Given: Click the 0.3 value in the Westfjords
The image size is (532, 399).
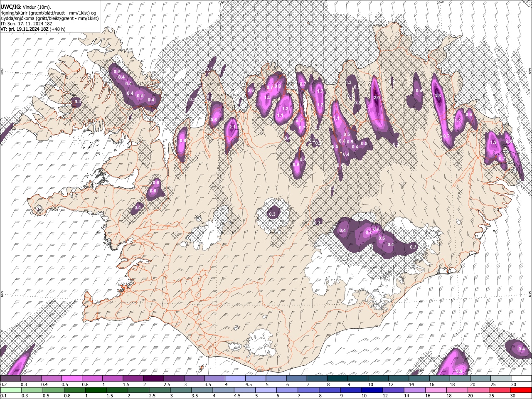Looking at the screenshot, I should click(77, 101).
